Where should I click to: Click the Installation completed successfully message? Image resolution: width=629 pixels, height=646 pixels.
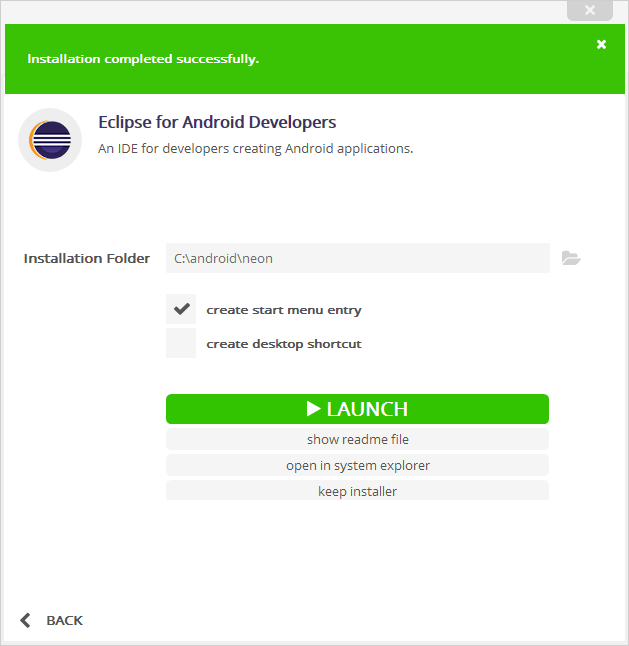143,59
